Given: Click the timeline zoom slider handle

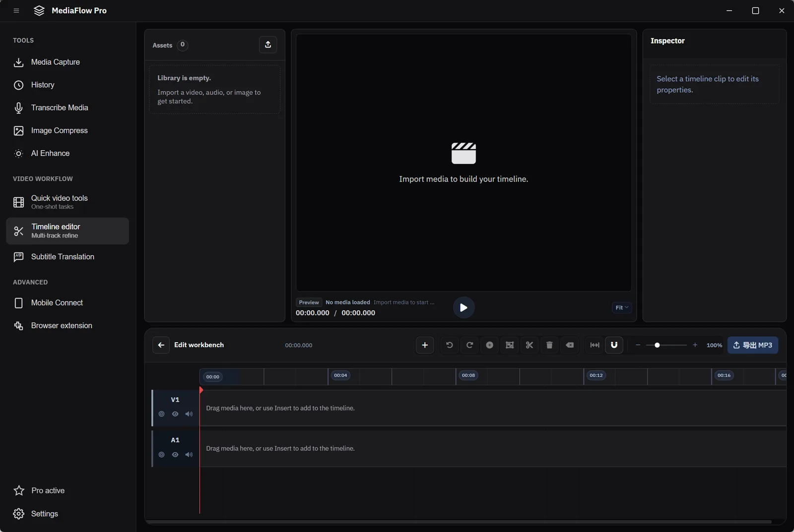Looking at the screenshot, I should point(657,345).
